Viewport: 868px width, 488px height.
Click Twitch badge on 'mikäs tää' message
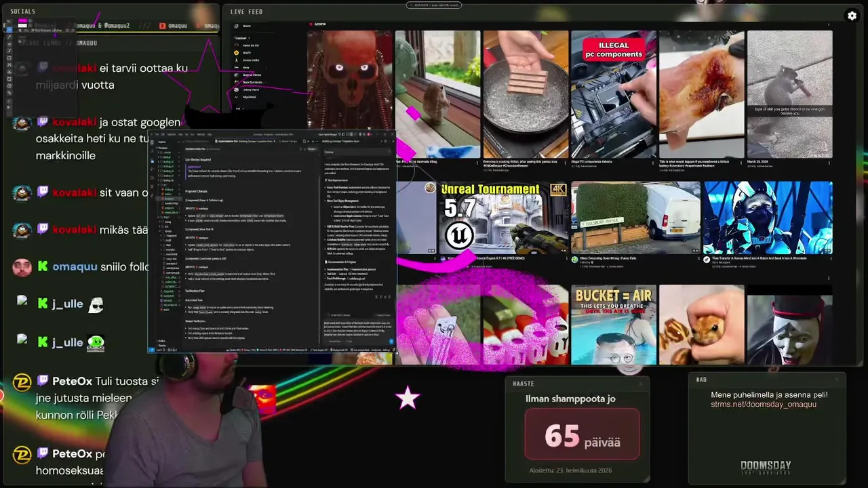coord(43,230)
